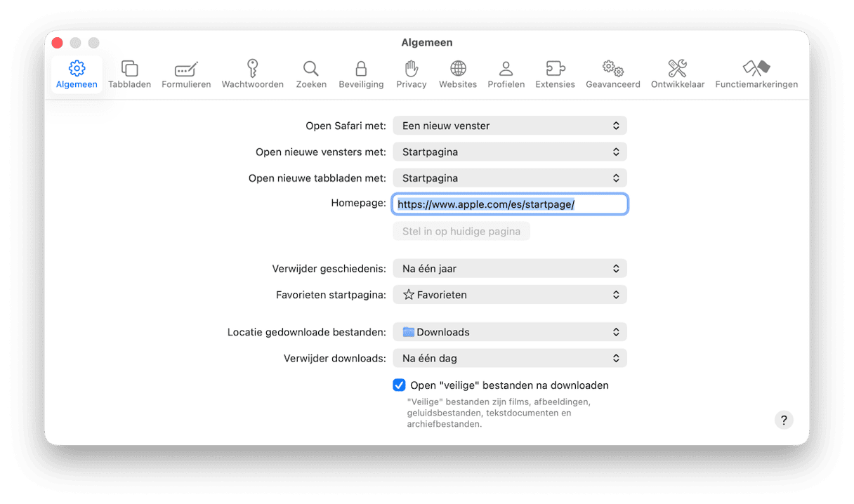Expand the 'Open nieuwe vensters met' dropdown
The height and width of the screenshot is (504, 854).
510,152
